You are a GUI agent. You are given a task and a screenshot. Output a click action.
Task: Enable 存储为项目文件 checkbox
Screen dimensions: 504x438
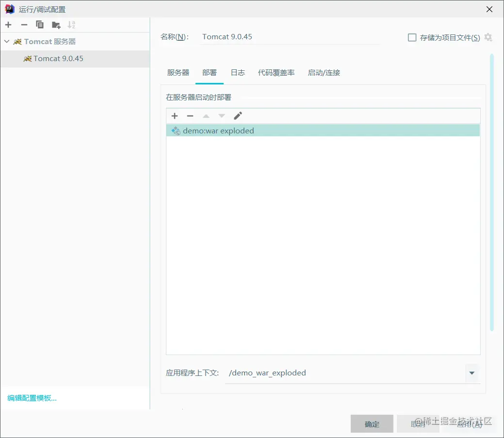pyautogui.click(x=412, y=38)
